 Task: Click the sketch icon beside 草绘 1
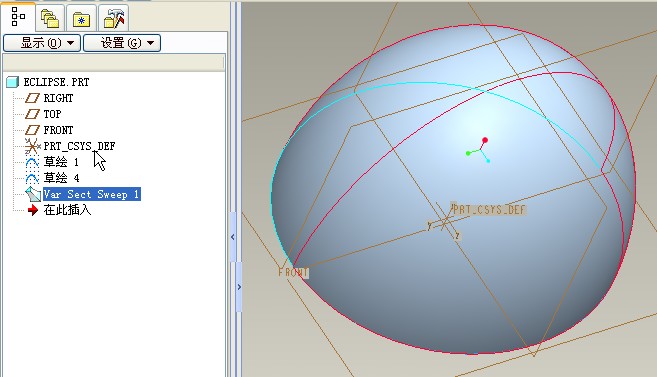point(32,162)
